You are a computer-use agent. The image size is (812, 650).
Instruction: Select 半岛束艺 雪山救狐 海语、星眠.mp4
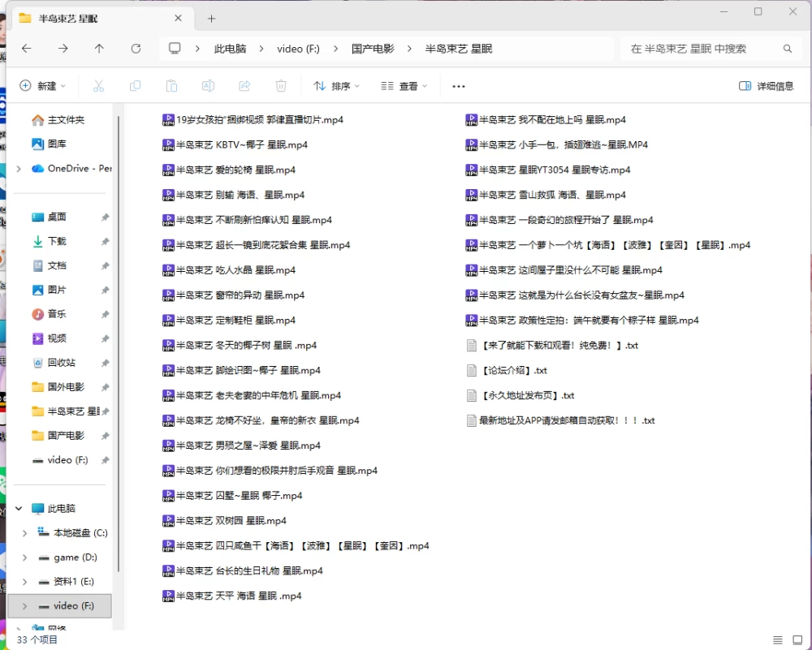546,195
